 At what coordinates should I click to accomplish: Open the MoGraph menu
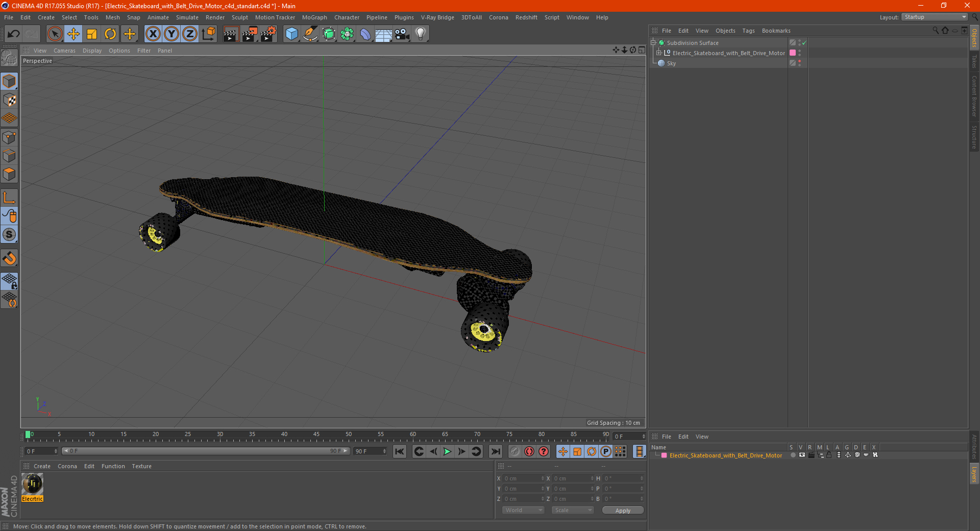[314, 17]
